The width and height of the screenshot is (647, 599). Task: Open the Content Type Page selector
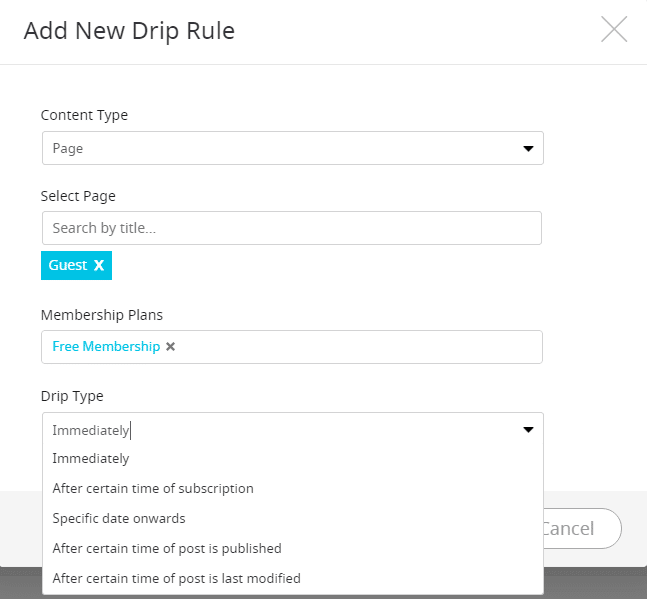293,148
